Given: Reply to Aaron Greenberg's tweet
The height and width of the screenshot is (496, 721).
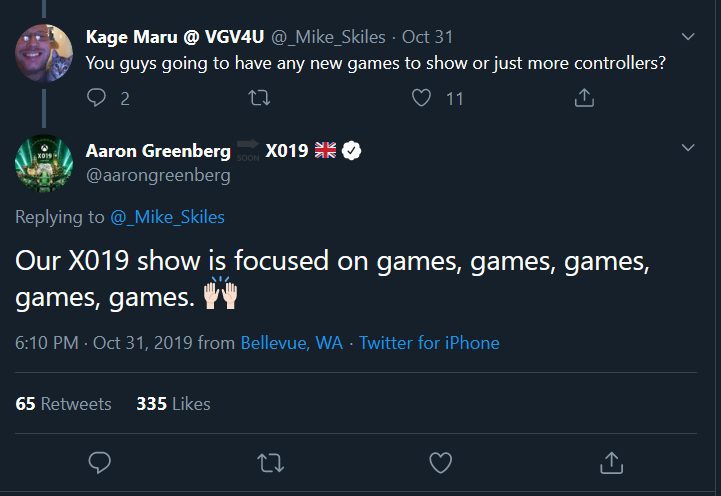Looking at the screenshot, I should (x=99, y=462).
